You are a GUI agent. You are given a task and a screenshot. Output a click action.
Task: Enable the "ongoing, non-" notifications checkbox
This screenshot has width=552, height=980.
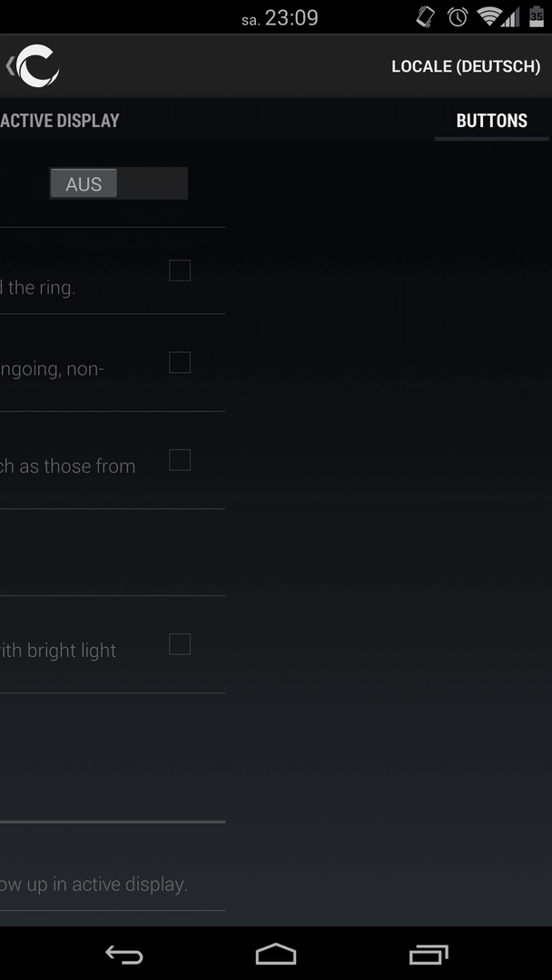tap(180, 362)
